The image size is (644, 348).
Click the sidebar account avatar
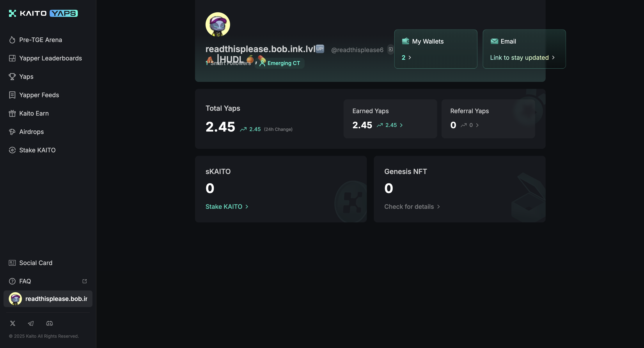15,299
